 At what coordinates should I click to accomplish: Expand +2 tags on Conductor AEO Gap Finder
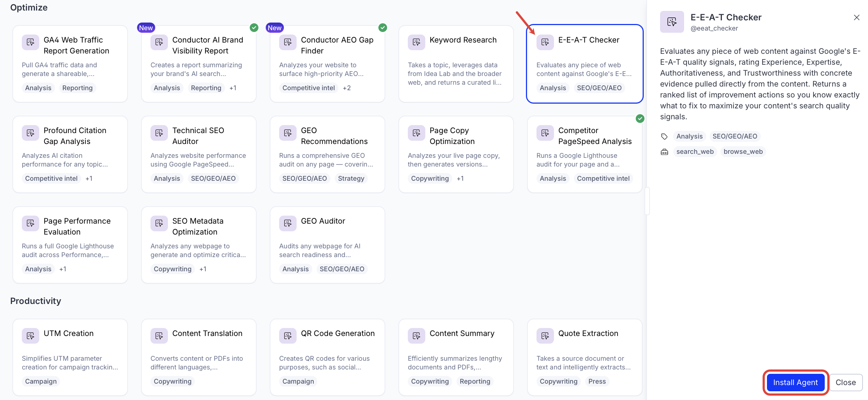pos(347,88)
